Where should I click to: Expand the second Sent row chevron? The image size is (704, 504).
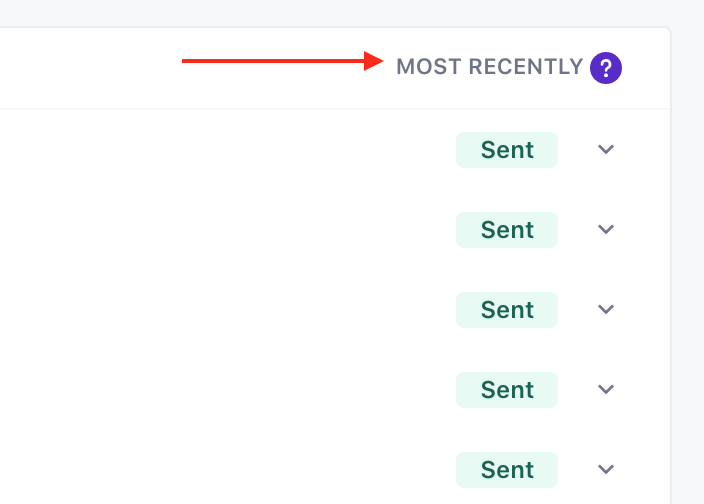(x=605, y=230)
